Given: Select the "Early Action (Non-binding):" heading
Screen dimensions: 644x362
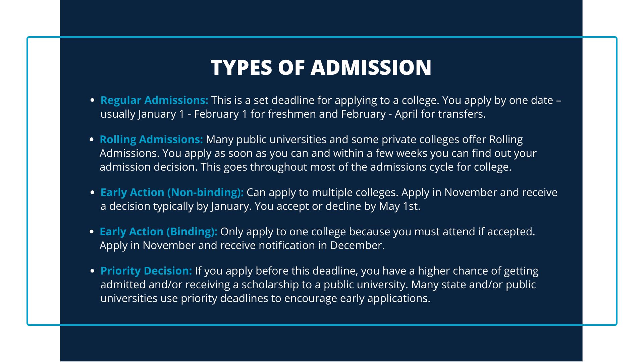Looking at the screenshot, I should tap(172, 192).
